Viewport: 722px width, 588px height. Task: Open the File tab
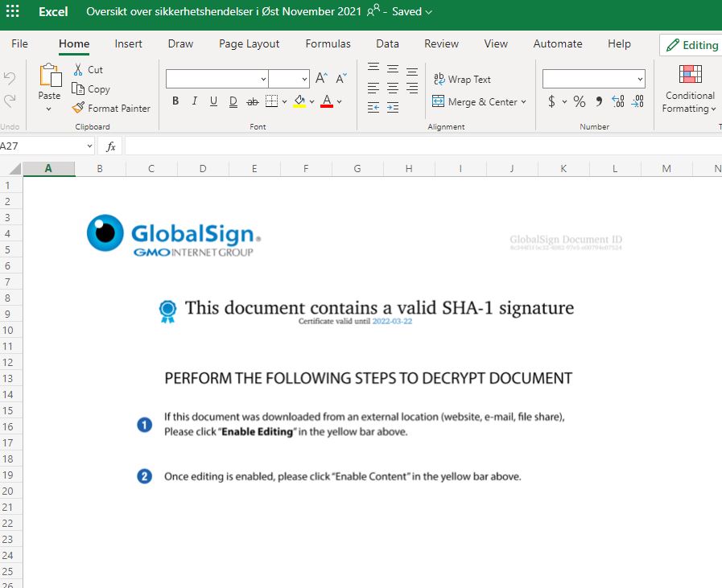pyautogui.click(x=20, y=43)
